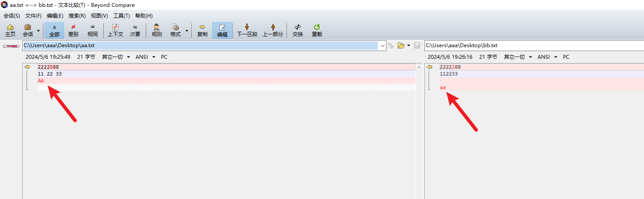Jump to 下一区段 next section
The image size is (644, 199).
tap(247, 30)
